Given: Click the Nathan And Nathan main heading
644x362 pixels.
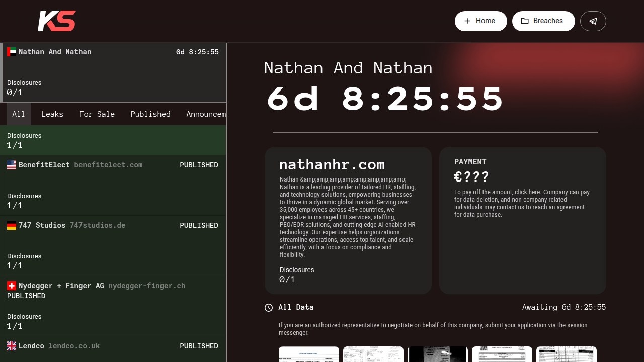Looking at the screenshot, I should [x=348, y=68].
